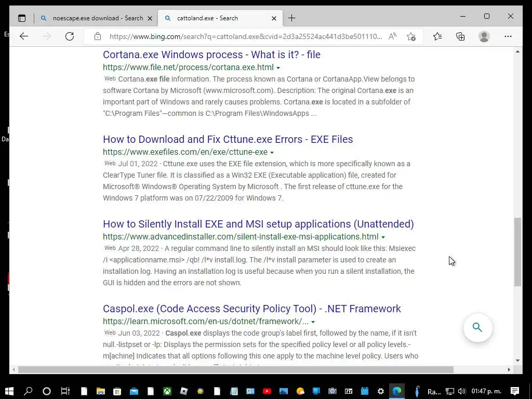Click the file.net cortana.exe URL text
The height and width of the screenshot is (399, 532).
(188, 67)
